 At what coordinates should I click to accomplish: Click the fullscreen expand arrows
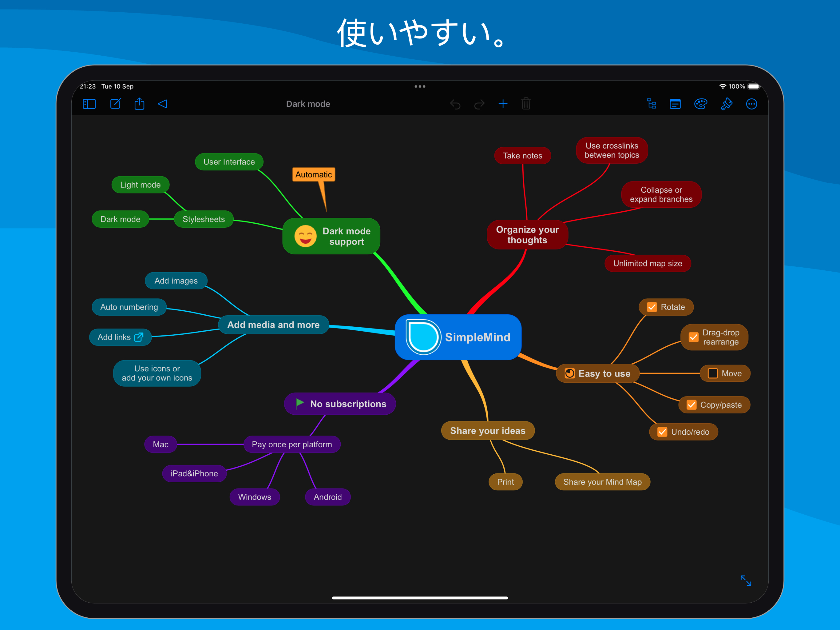[x=746, y=580]
